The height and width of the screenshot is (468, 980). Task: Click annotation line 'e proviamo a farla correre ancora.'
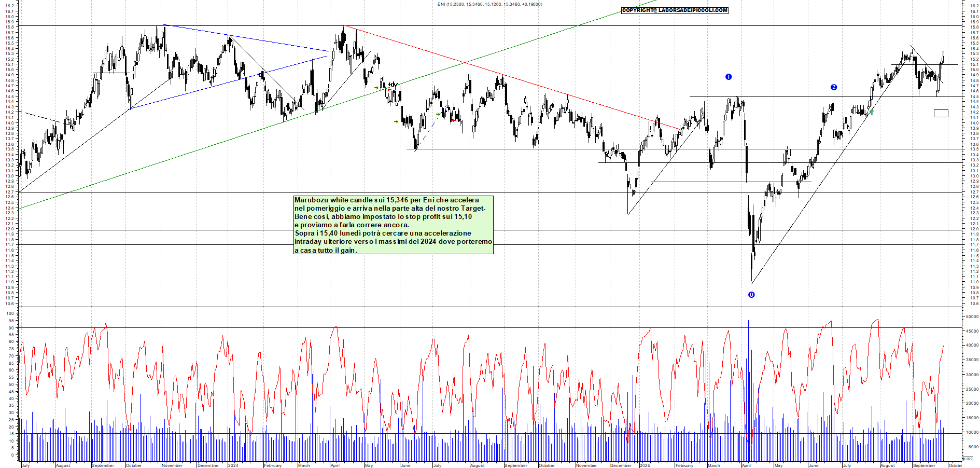(x=352, y=225)
